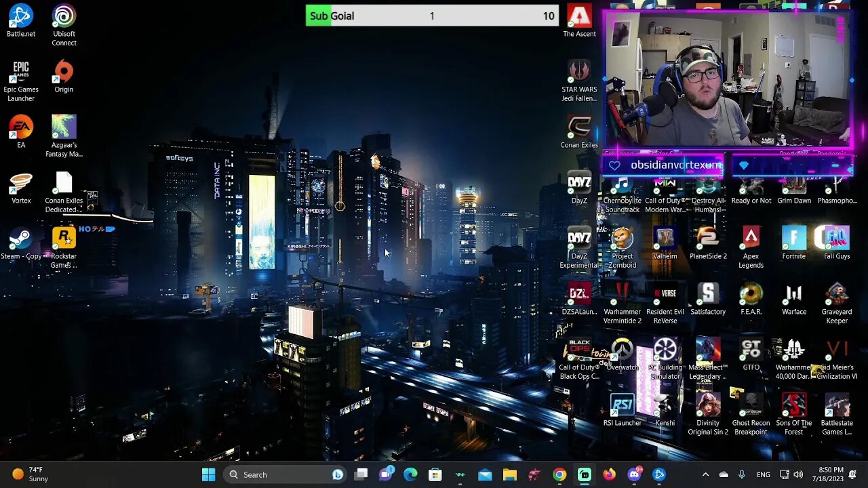The width and height of the screenshot is (868, 488).
Task: Click the microphone tray icon
Action: pos(742,474)
